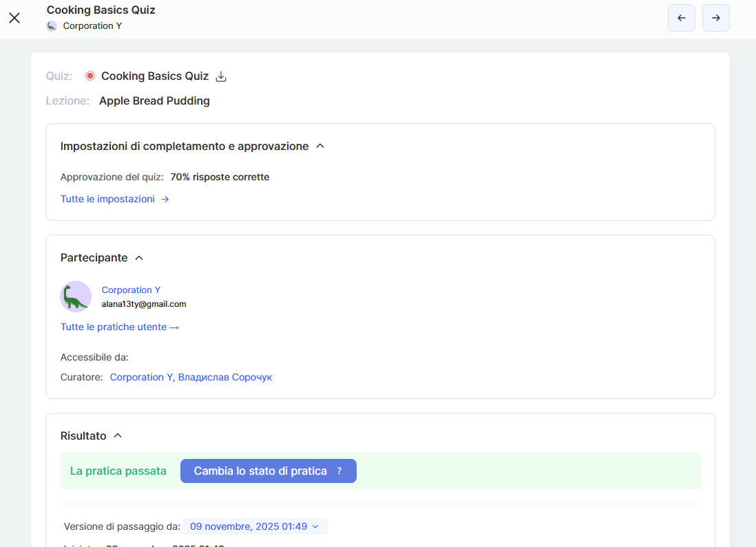Collapse the Risultato section
Viewport: 756px width, 547px height.
[118, 436]
